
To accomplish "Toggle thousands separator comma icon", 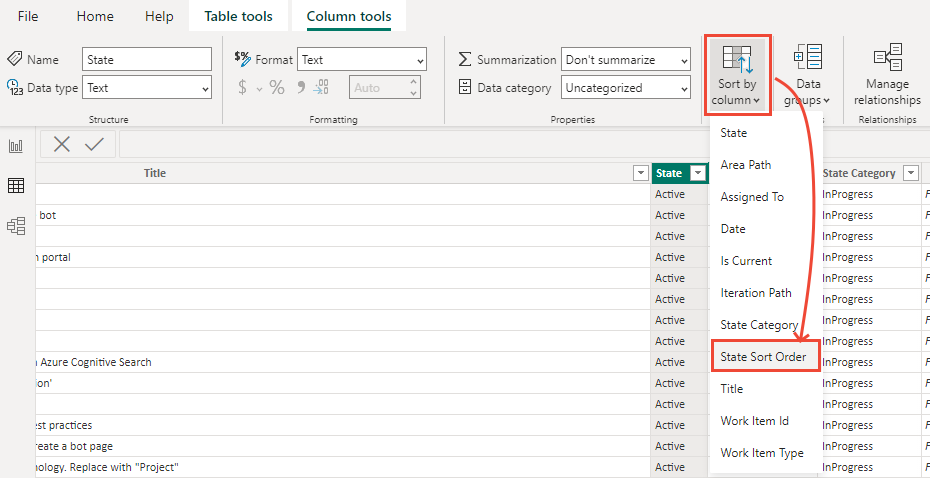I will tap(301, 88).
